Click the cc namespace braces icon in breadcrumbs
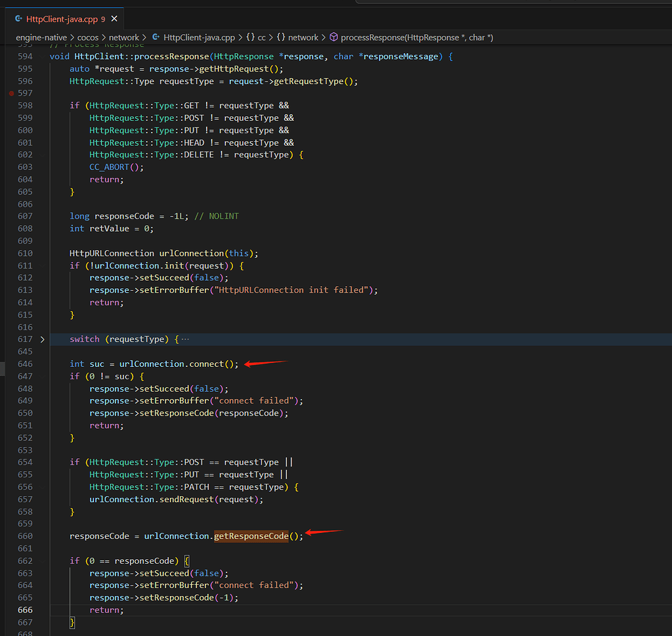 click(x=251, y=37)
